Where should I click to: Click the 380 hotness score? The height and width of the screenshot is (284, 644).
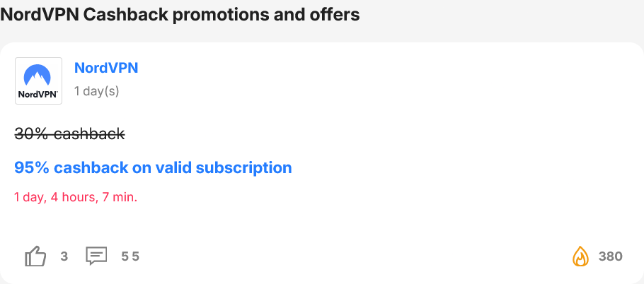tap(610, 256)
